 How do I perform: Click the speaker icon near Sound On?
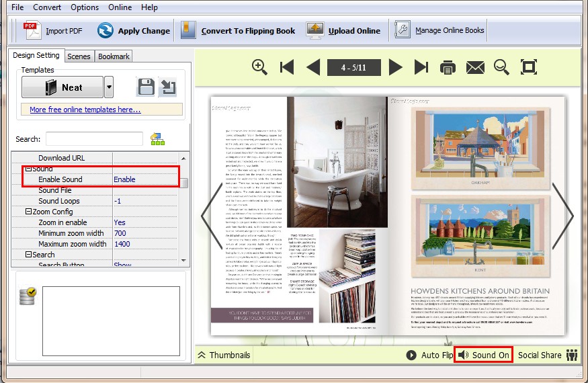[464, 355]
